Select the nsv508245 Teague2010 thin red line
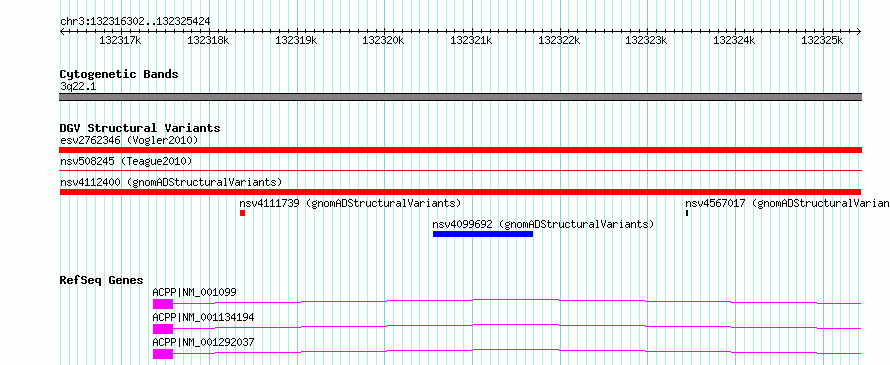 (460, 170)
